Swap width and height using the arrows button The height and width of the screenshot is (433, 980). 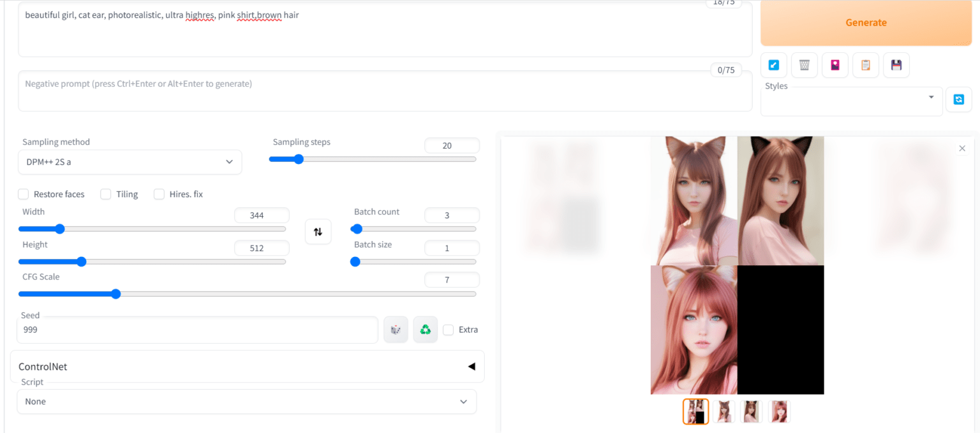click(318, 231)
